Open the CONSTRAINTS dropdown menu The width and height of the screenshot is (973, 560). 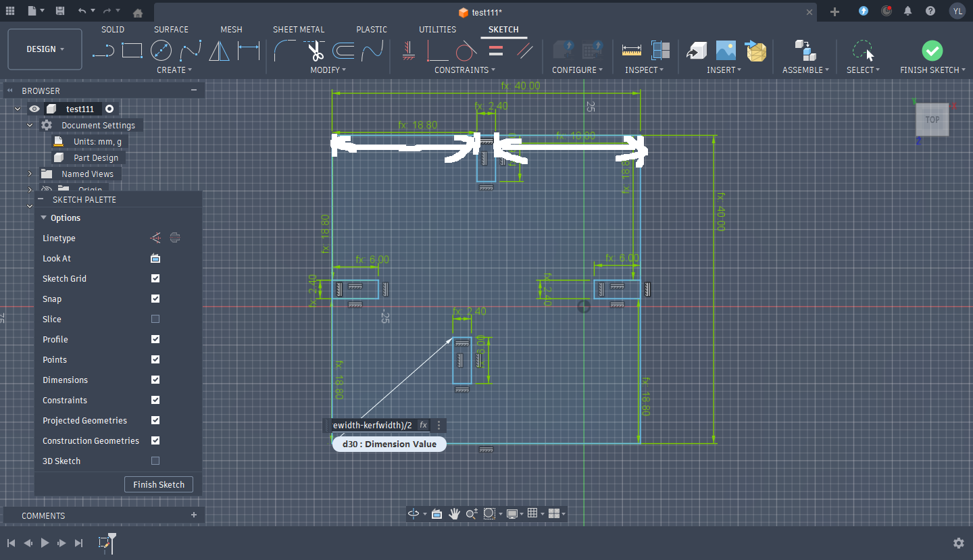[464, 70]
